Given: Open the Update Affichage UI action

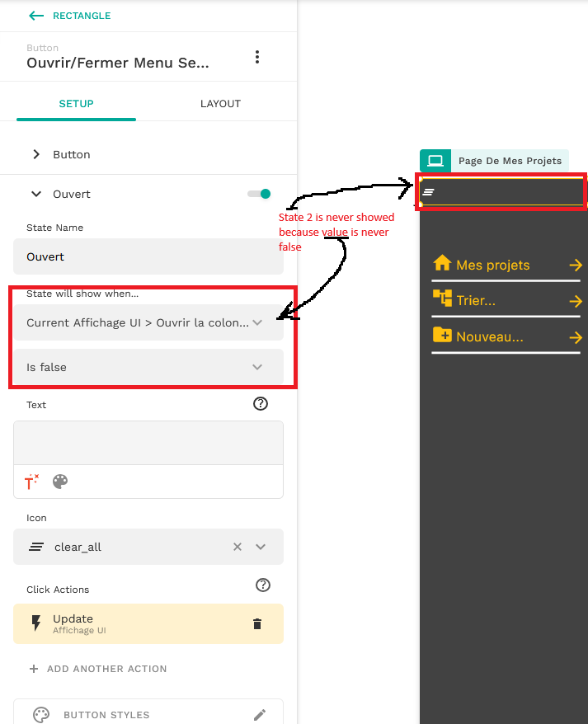Looking at the screenshot, I should click(x=148, y=623).
